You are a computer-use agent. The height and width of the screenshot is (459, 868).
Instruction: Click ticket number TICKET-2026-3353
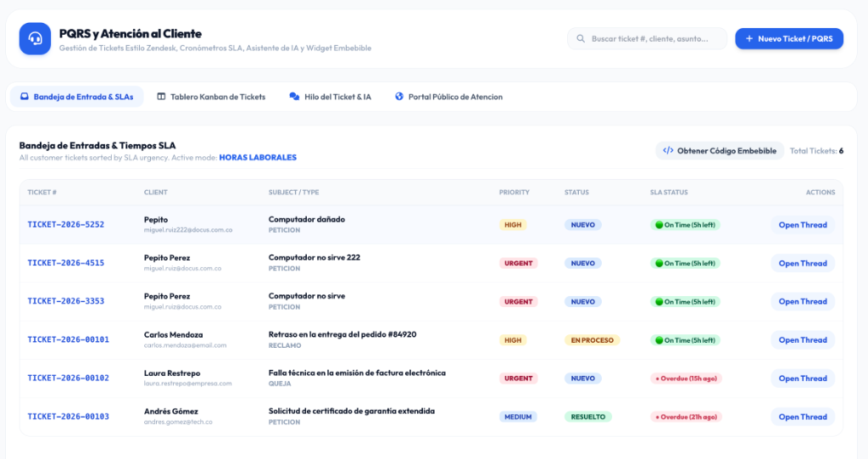click(x=66, y=301)
